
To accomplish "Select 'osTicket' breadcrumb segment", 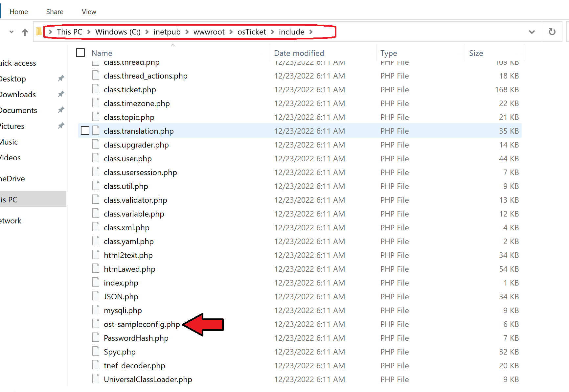I will [252, 32].
